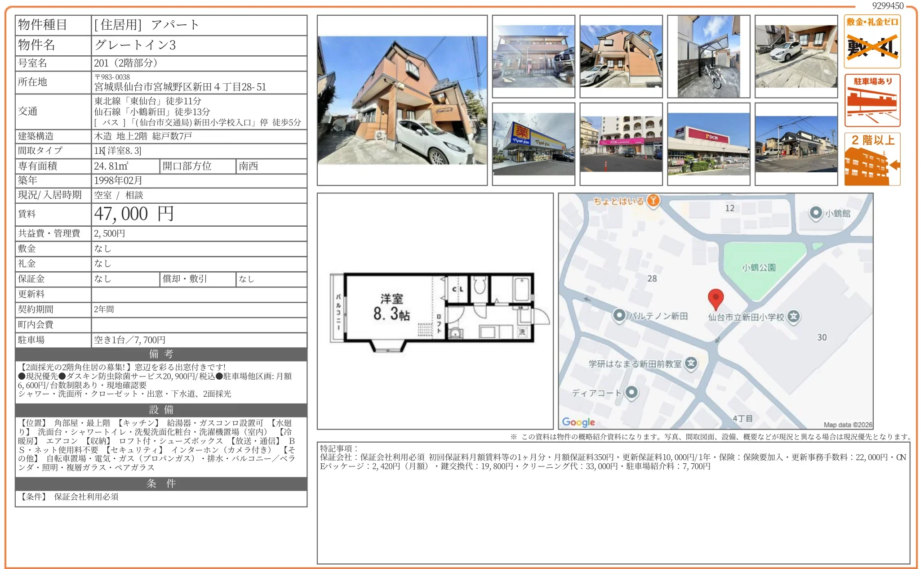Click the build date 1998年02月
This screenshot has height=569, width=924.
tap(118, 180)
